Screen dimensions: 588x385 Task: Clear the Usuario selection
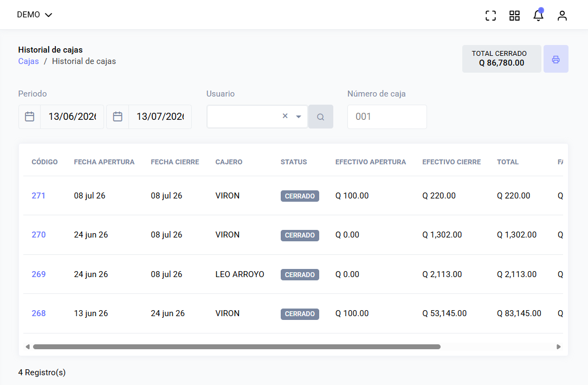(x=285, y=117)
